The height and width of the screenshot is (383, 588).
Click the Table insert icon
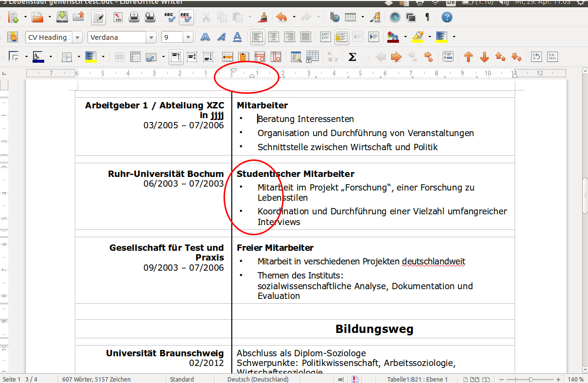pyautogui.click(x=350, y=17)
